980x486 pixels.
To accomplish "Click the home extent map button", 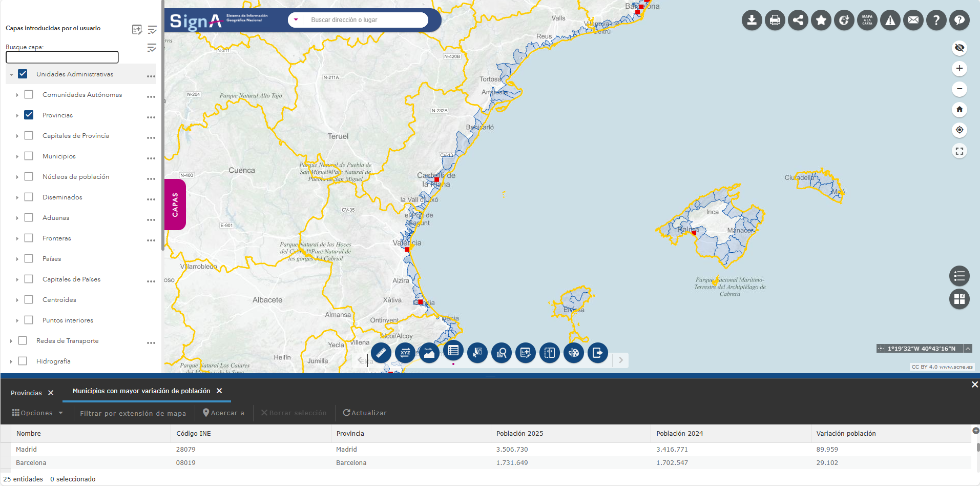I will (x=960, y=109).
